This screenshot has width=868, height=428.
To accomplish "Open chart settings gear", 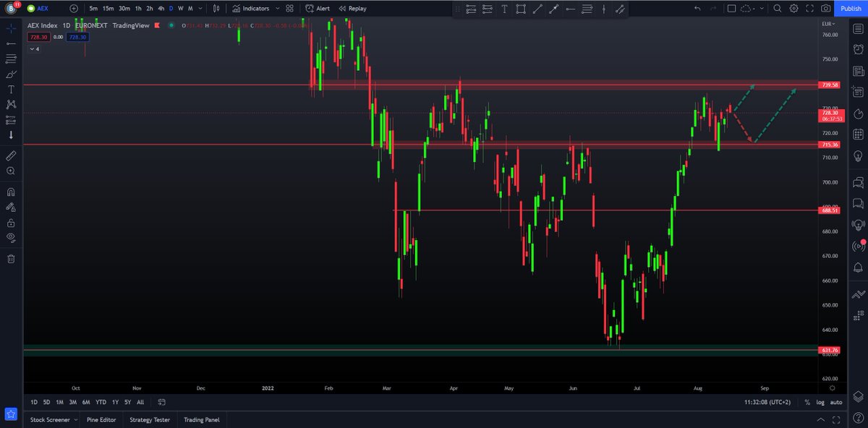I will (794, 9).
